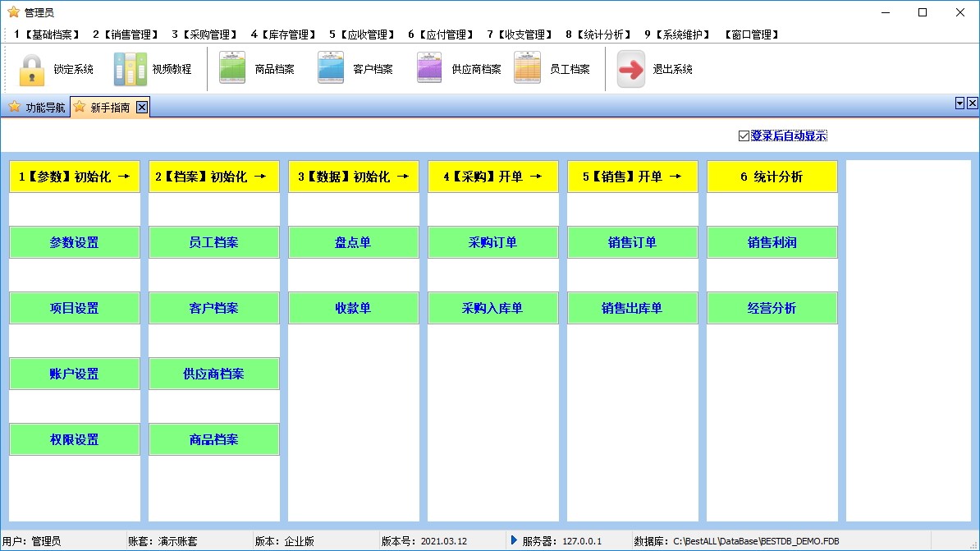Open 供应商档案 green button in guide
This screenshot has height=551, width=980.
coord(213,374)
